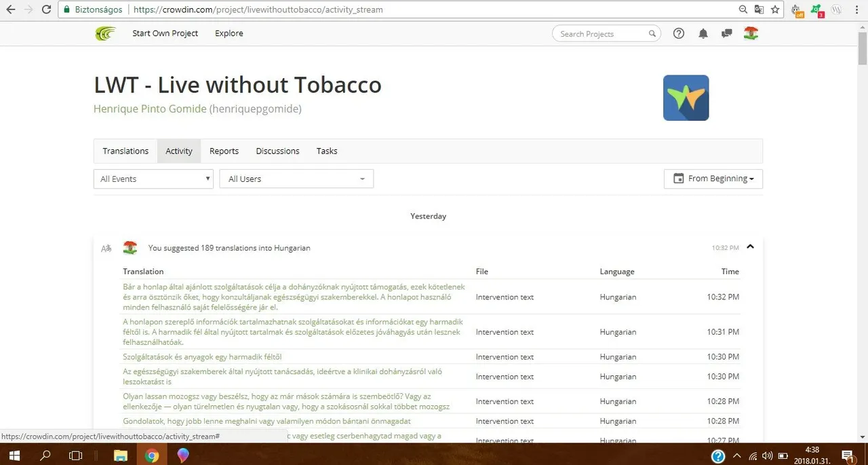Click the 'Translation' column header
The image size is (868, 465).
pos(143,272)
